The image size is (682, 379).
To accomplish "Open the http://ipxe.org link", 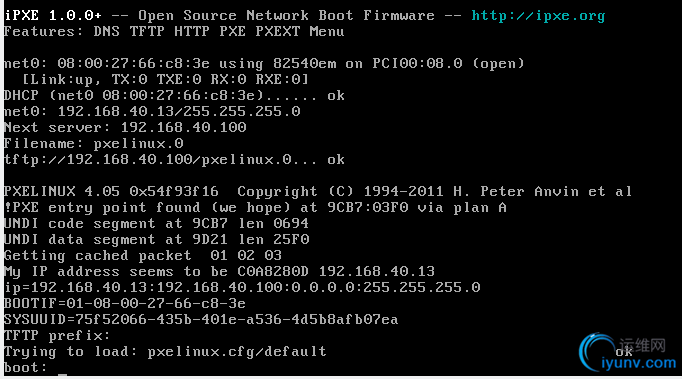I will (538, 16).
